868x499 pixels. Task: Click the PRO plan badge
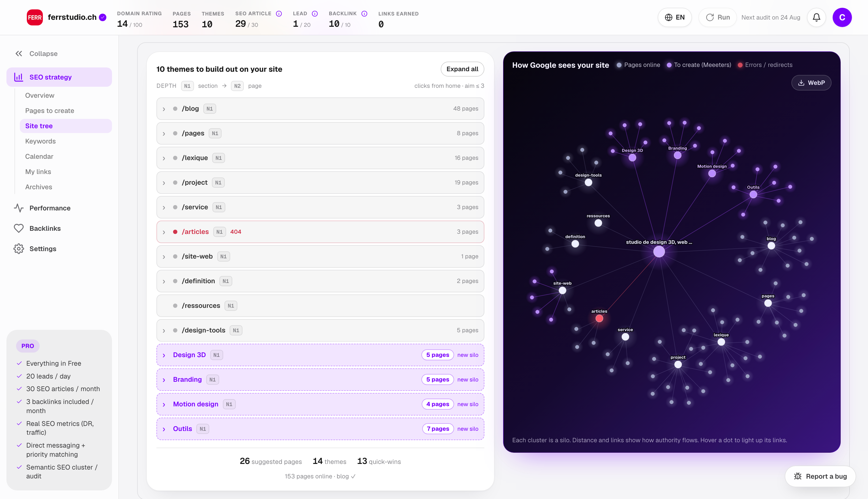pyautogui.click(x=28, y=346)
